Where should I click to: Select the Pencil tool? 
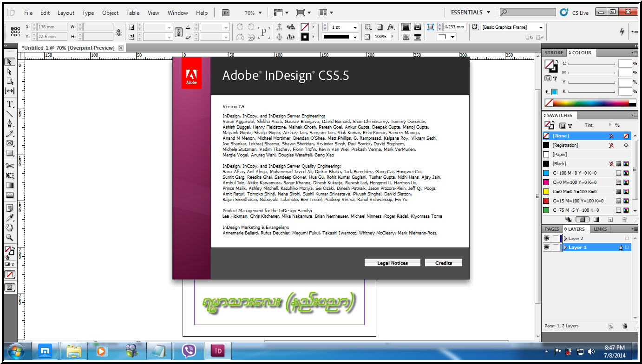pos(10,133)
